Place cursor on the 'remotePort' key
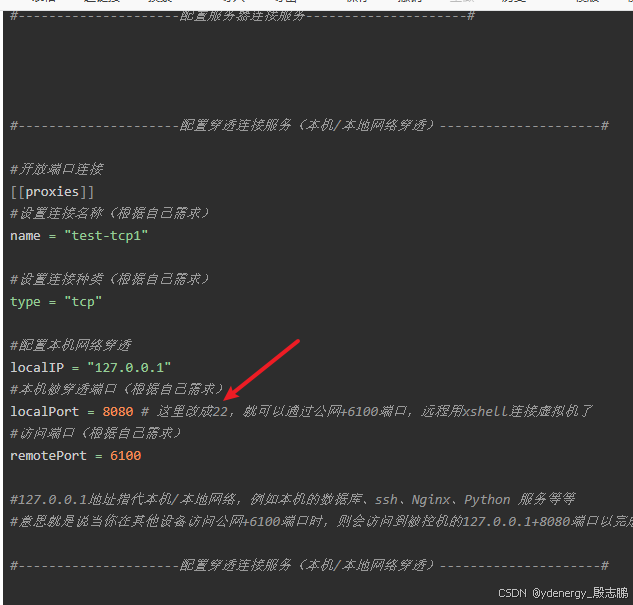Viewport: 633px width, 605px height. point(48,456)
